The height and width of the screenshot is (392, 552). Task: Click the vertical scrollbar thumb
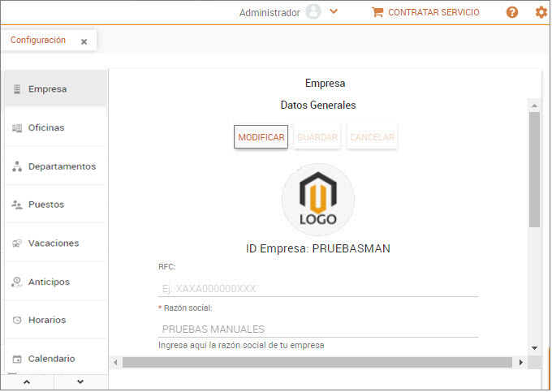[x=534, y=169]
